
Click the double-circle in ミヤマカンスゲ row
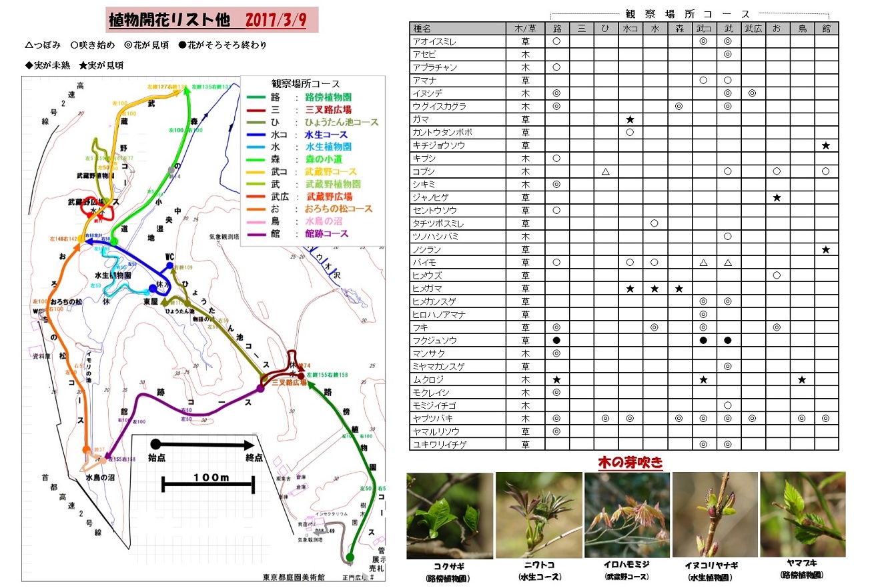click(x=728, y=366)
